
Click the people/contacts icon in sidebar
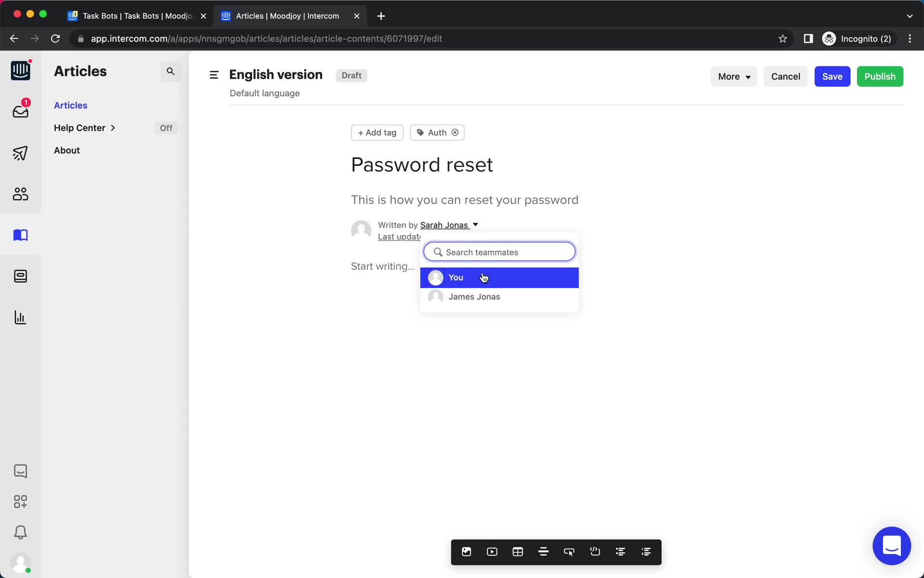pos(20,194)
